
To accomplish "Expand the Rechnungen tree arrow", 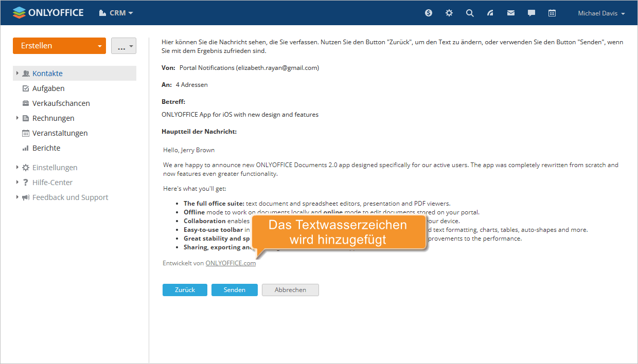I will (x=17, y=118).
